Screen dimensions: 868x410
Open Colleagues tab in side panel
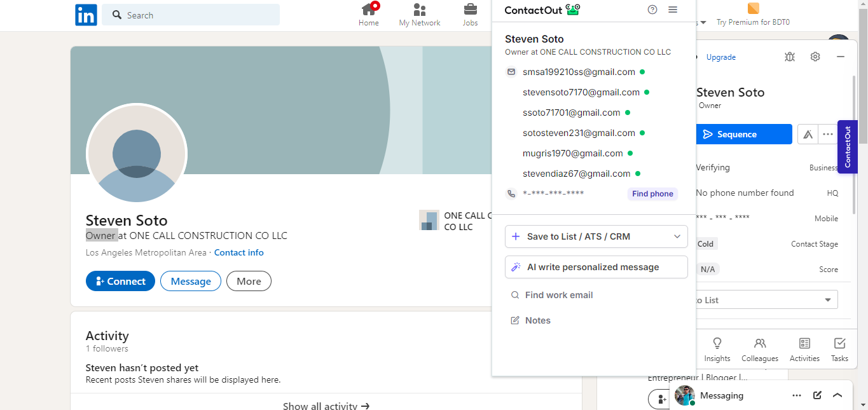pos(760,350)
